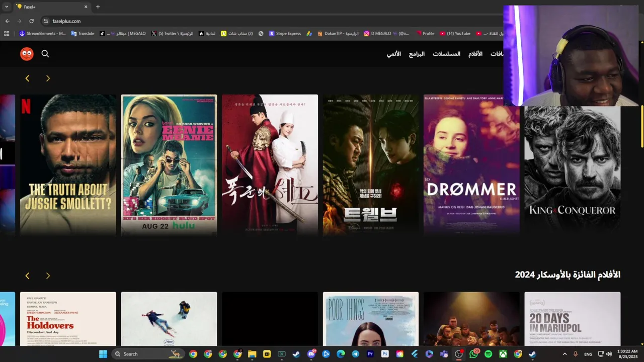
Task: Expand the system tray hidden icons chevron
Action: click(565, 354)
